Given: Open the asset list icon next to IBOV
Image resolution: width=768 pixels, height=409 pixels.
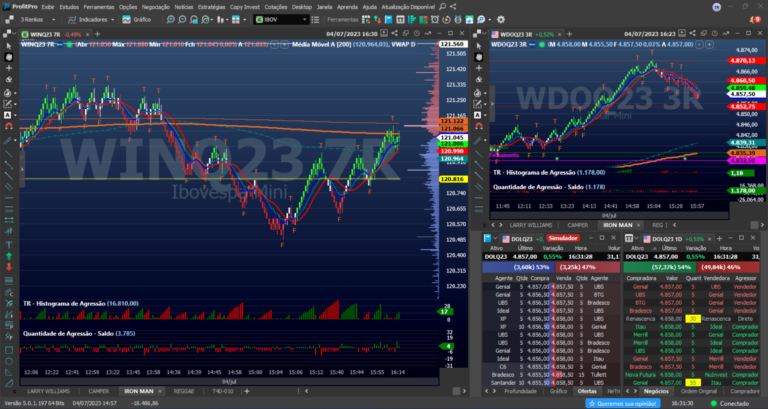Looking at the screenshot, I should (315, 20).
